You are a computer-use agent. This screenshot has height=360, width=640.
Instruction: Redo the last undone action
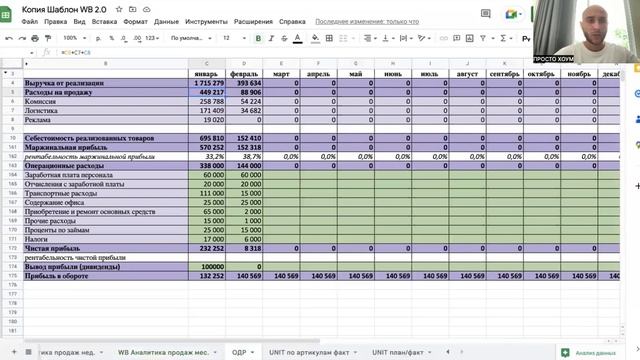pos(22,38)
